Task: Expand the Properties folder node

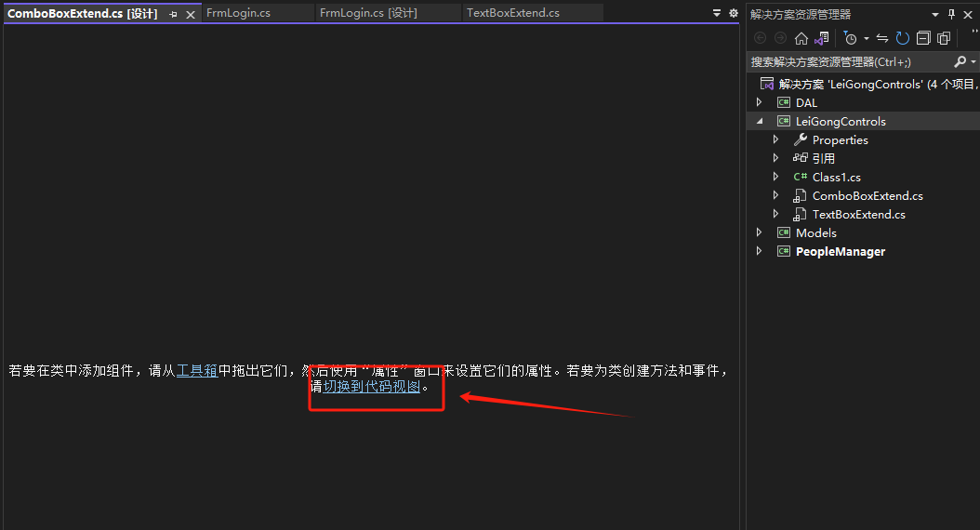Action: [775, 139]
